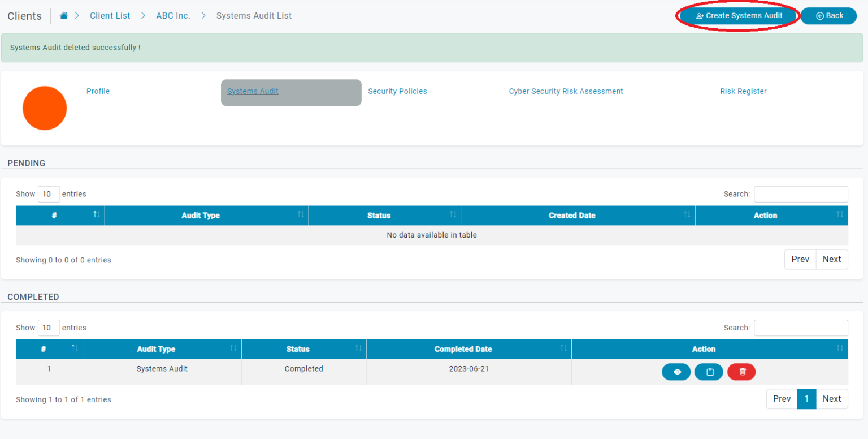Viewport: 868px width, 439px height.
Task: Open the audit using the eye icon
Action: point(676,372)
